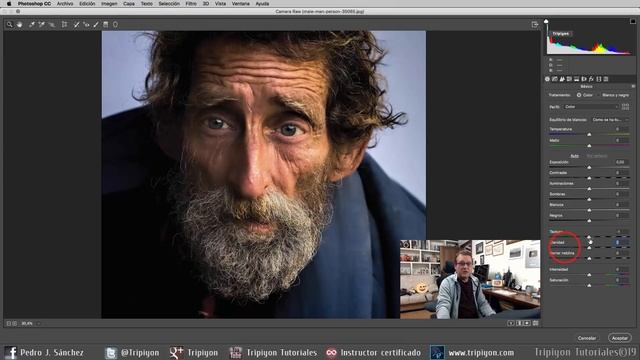640x360 pixels.
Task: Select the Color Sampler tool
Action: [x=41, y=24]
